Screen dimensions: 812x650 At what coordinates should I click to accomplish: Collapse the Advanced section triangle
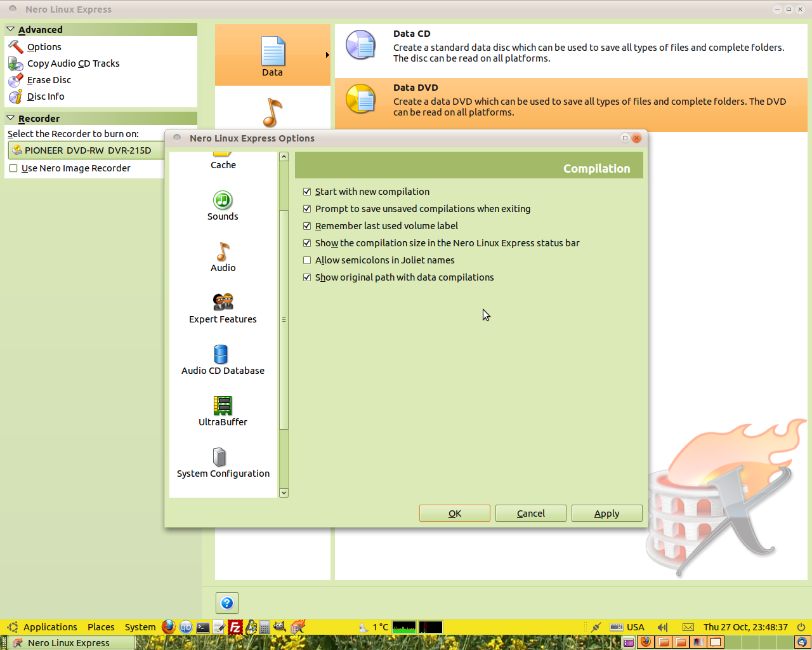tap(11, 29)
